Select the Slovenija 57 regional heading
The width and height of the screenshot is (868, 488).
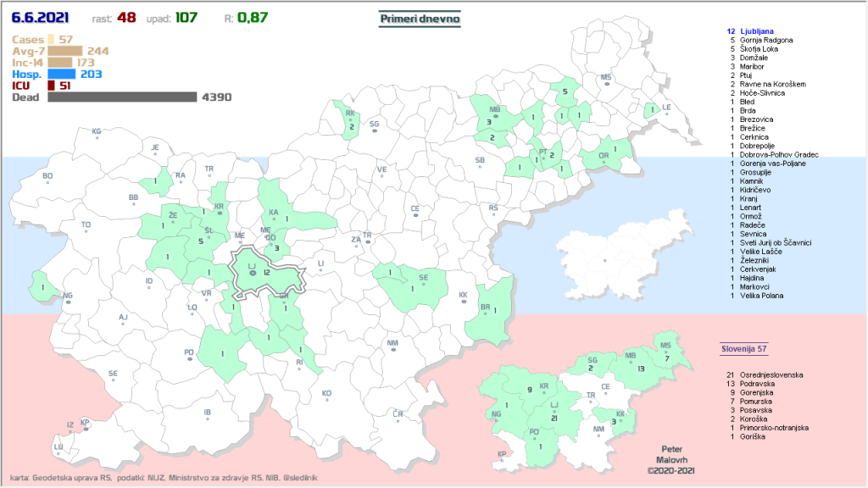[743, 349]
